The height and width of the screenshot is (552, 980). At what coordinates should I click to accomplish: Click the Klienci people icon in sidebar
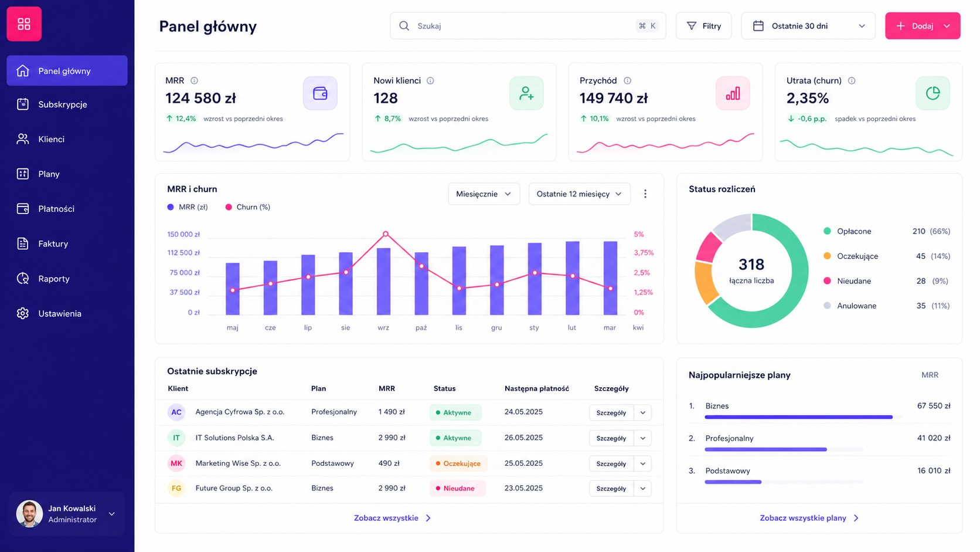[x=23, y=139]
